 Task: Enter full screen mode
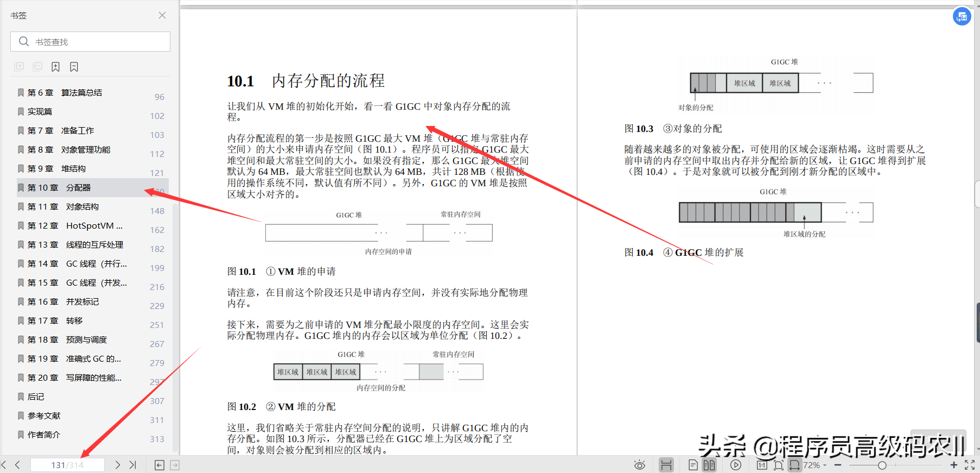pyautogui.click(x=970, y=465)
